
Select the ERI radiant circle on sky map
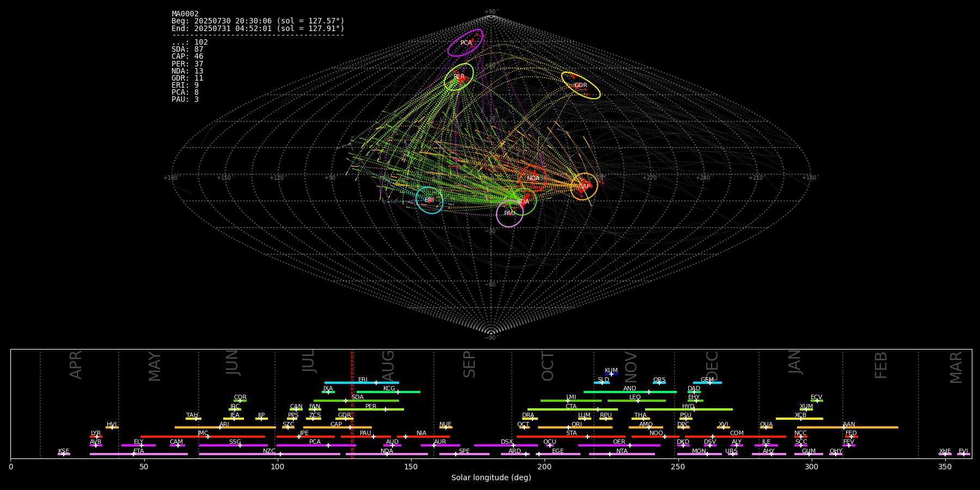point(430,200)
